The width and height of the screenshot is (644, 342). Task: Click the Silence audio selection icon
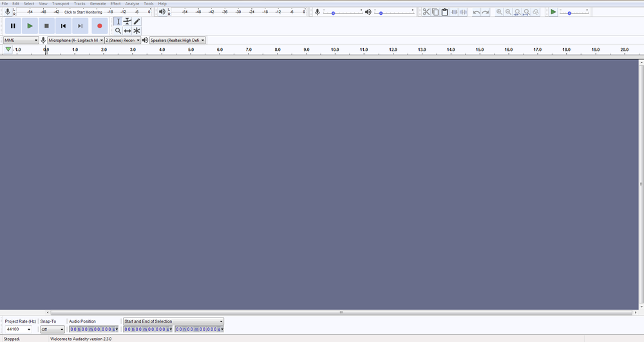point(463,12)
